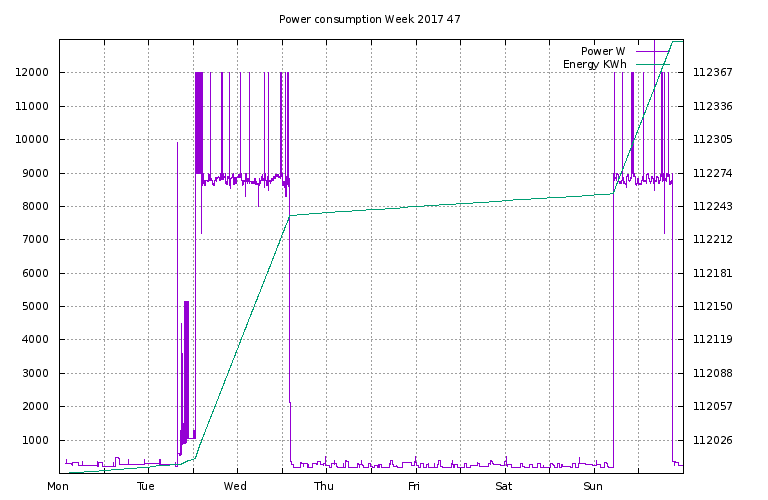This screenshot has width=768, height=500.
Task: Click the 6000 left axis value
Action: (x=35, y=273)
